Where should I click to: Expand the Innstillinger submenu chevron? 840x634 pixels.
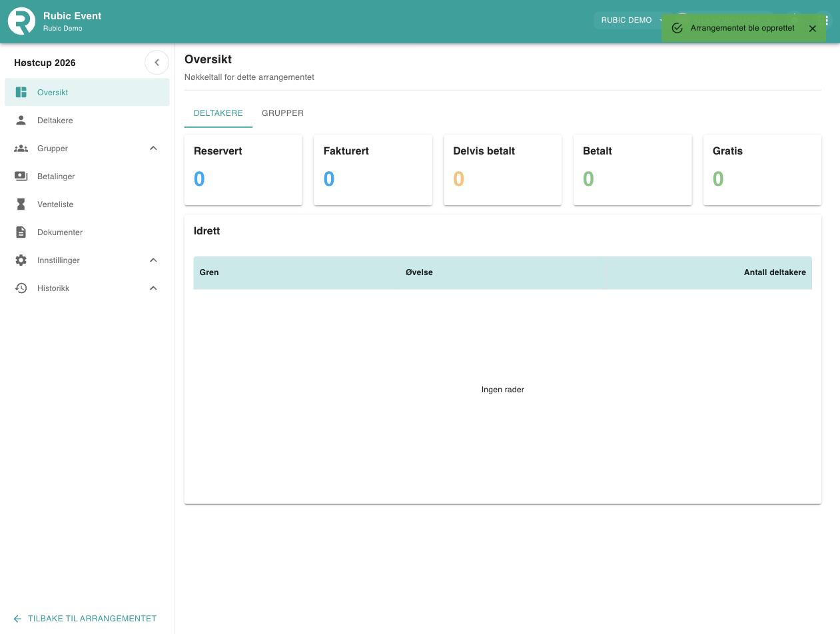tap(153, 260)
